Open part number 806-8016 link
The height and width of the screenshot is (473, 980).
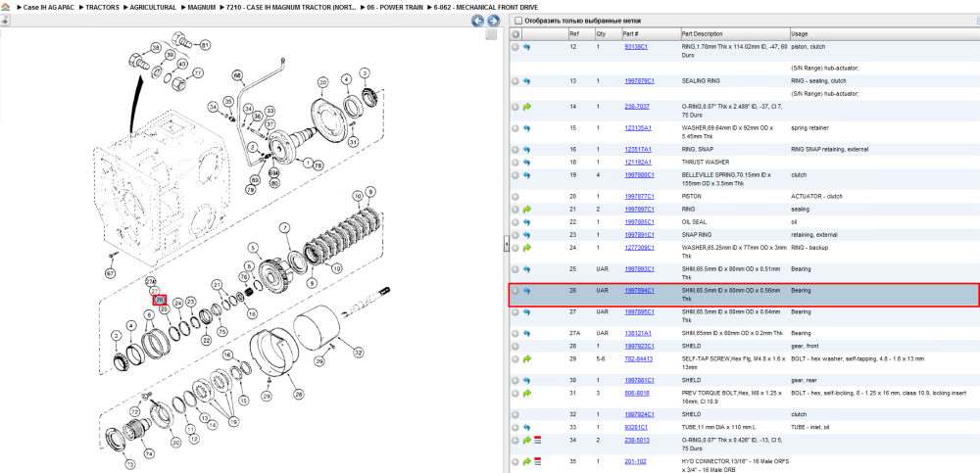[636, 393]
